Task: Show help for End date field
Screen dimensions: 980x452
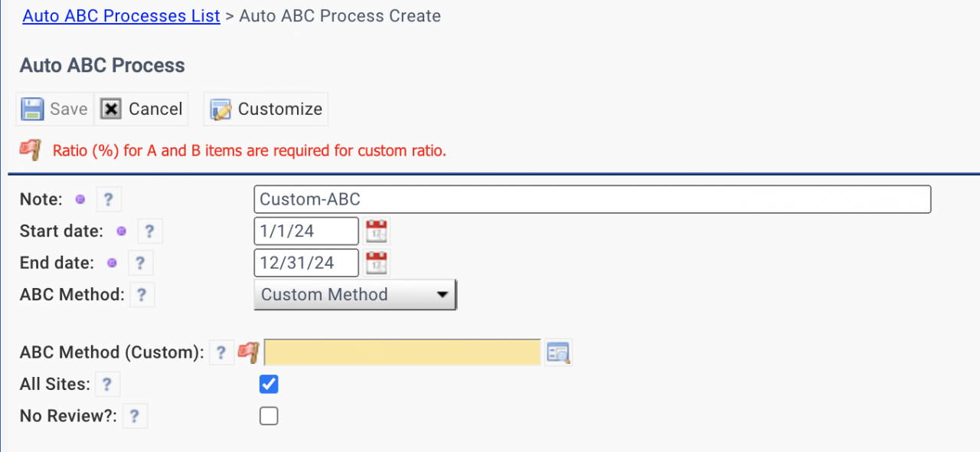Action: pos(140,263)
